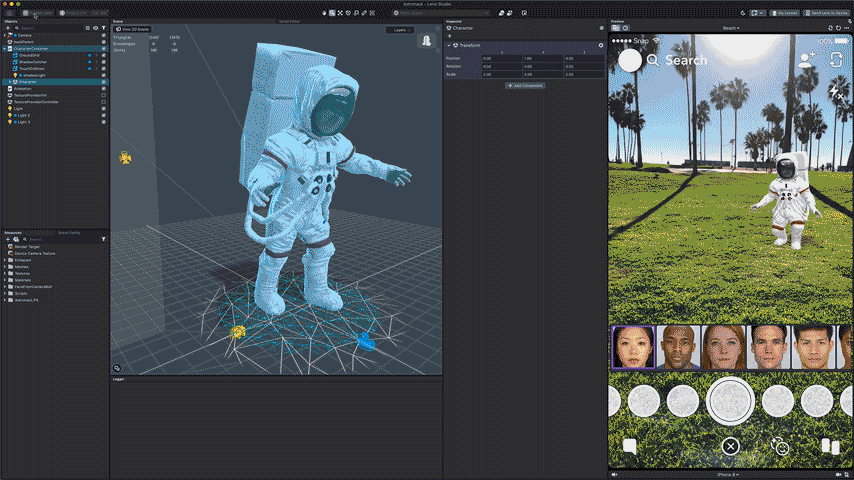Open chat icon at preview bottom left
The height and width of the screenshot is (480, 854).
pyautogui.click(x=630, y=447)
